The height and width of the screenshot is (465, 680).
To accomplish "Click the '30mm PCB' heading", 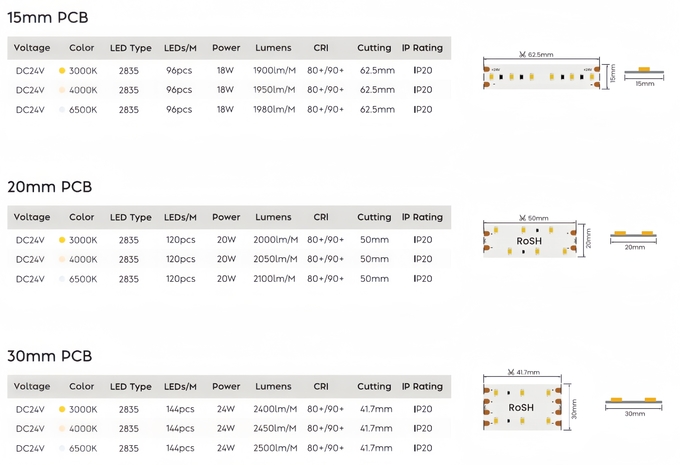I will [50, 356].
